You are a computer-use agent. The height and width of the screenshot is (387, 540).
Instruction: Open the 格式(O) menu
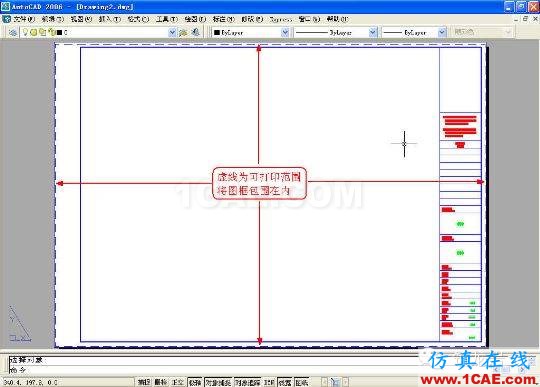(x=138, y=19)
